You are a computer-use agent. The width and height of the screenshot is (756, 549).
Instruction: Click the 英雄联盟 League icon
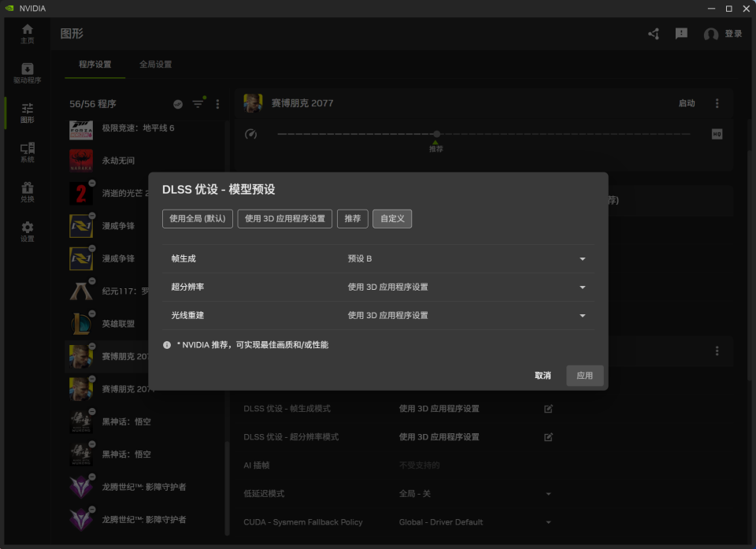[x=81, y=323]
